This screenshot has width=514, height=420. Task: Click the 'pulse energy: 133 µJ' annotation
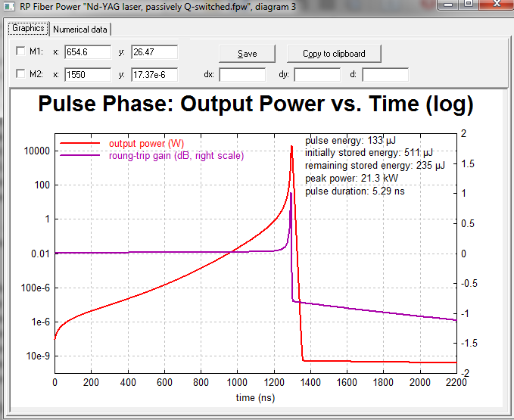point(350,141)
